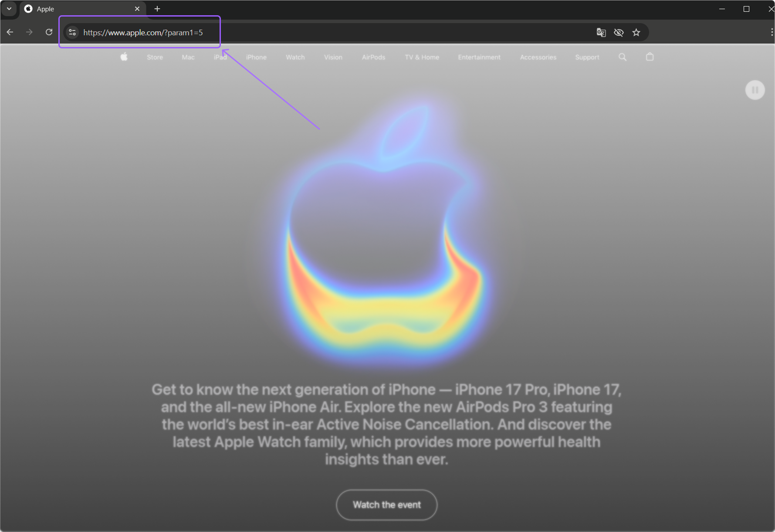
Task: Open the iPad menu item
Action: [220, 57]
